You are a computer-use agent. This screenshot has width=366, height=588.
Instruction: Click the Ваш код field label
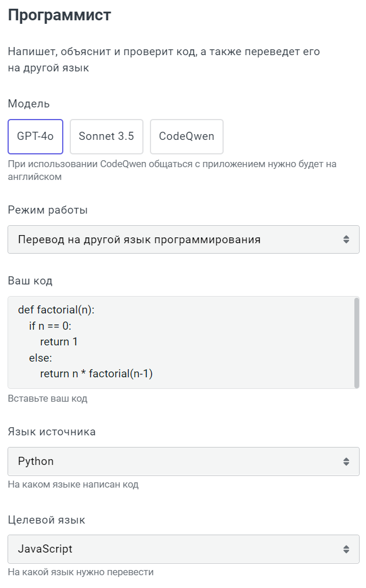30,281
